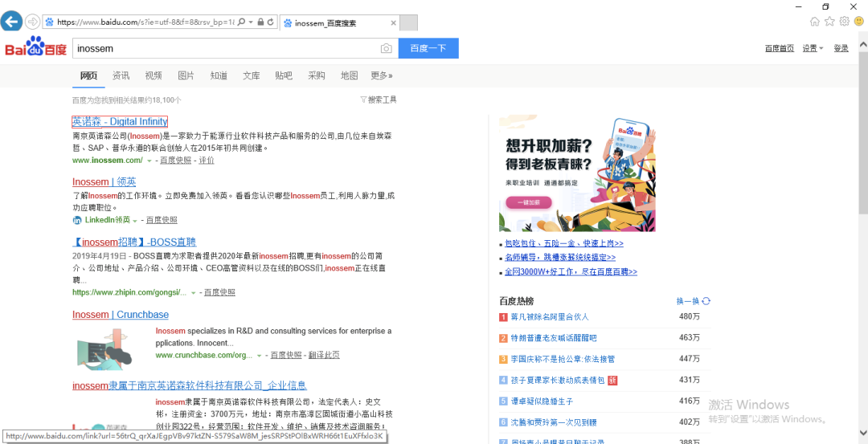Open 百度快照 for the zhipin.com result
The image size is (868, 444).
219,292
